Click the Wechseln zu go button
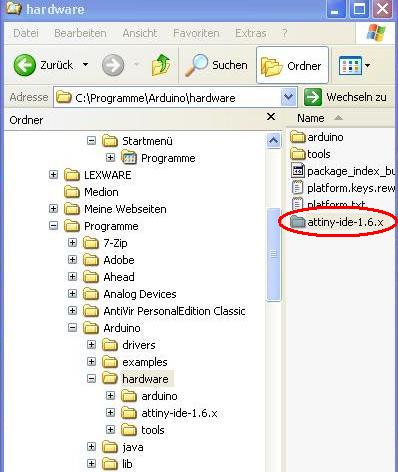Image resolution: width=398 pixels, height=472 pixels. pyautogui.click(x=345, y=97)
